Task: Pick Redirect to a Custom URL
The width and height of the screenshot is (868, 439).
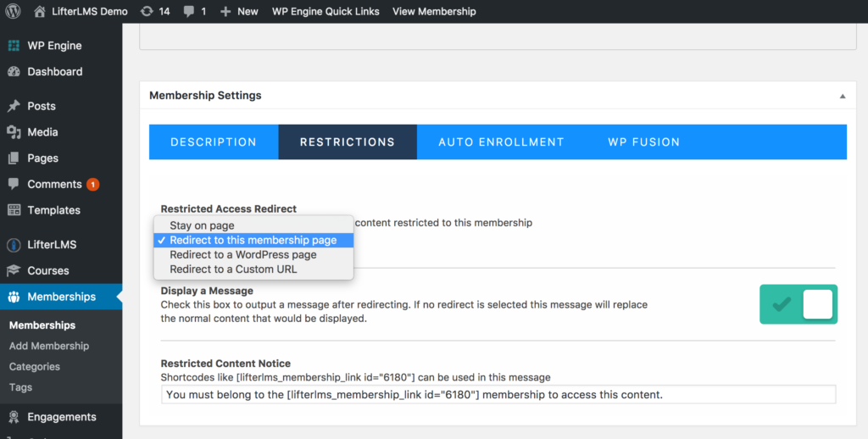Action: pyautogui.click(x=253, y=269)
